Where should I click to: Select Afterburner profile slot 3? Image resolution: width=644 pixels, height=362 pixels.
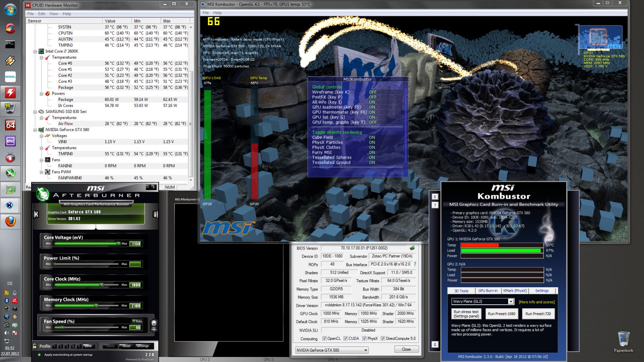67,346
